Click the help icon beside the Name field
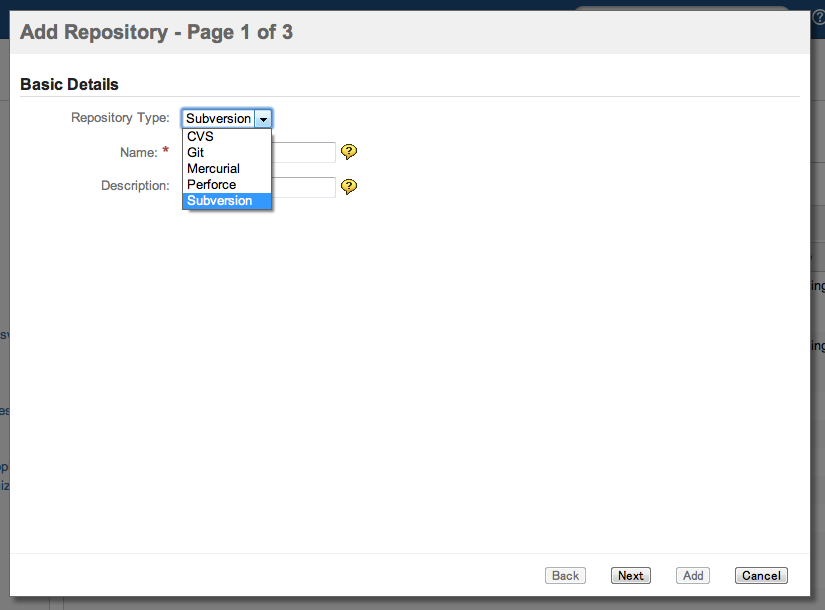Screen dimensions: 825x610 (348, 152)
